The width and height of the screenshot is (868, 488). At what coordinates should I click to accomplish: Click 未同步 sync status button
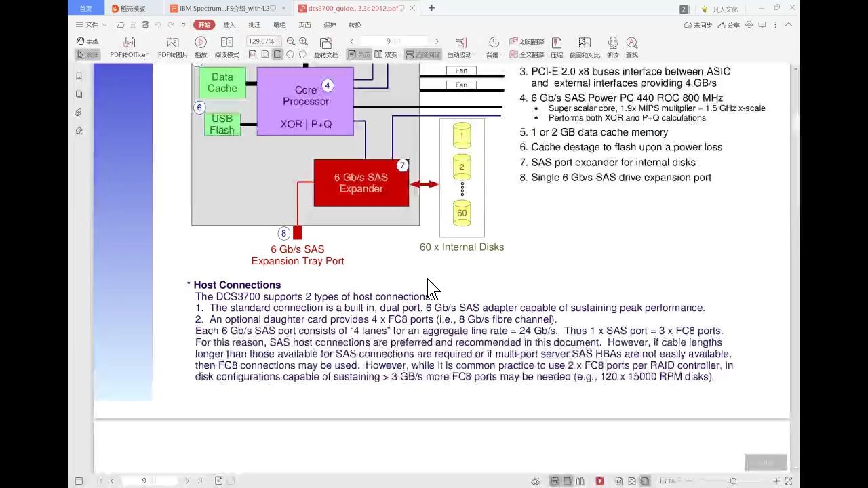pos(698,24)
